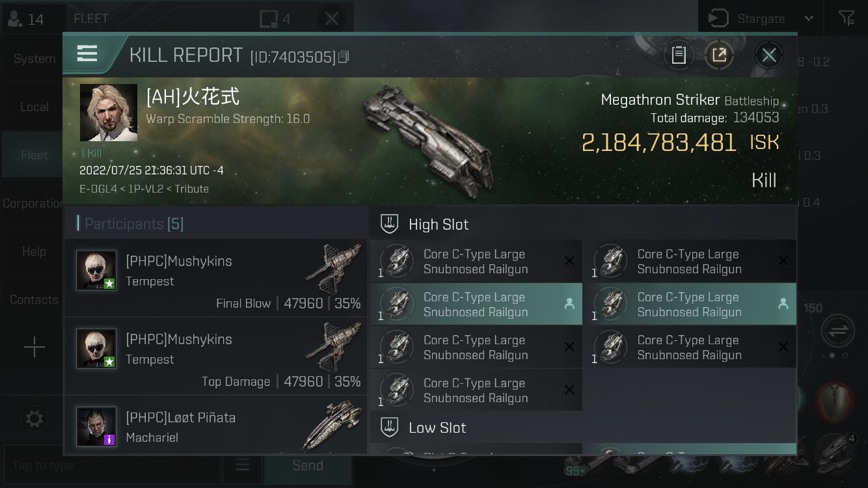Open Løøt Piñata participant entry

click(215, 426)
